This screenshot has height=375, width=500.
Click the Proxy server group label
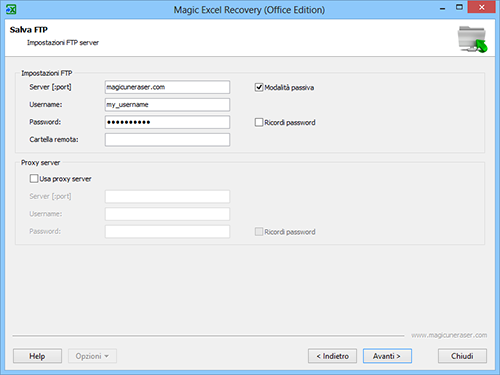[41, 163]
